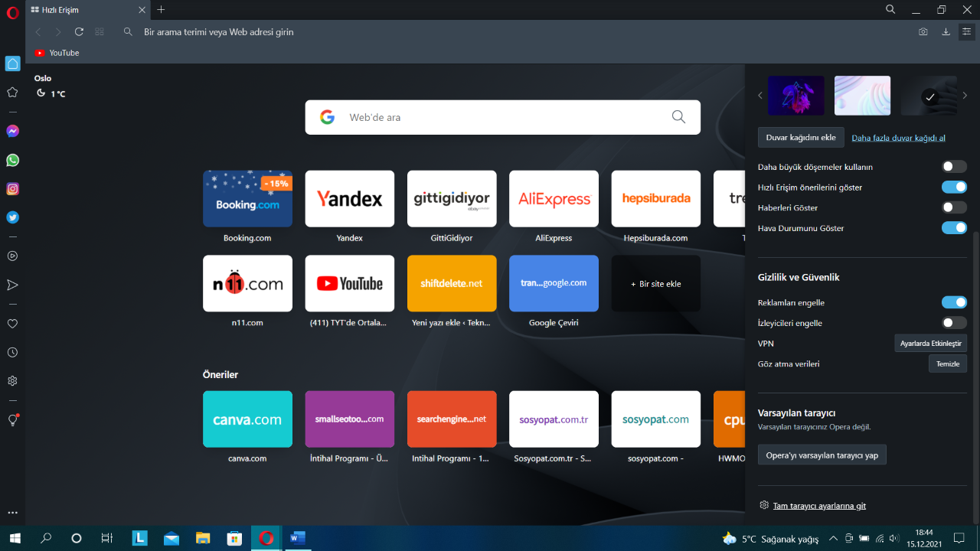This screenshot has width=980, height=551.
Task: Toggle Daha büyük döşemeler kullanın switch
Action: 954,166
